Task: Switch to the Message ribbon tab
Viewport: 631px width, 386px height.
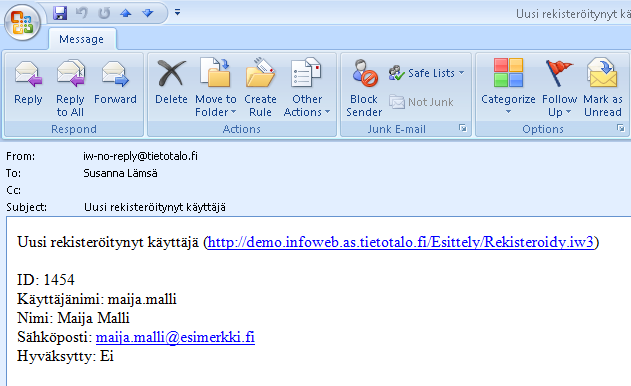Action: (82, 39)
